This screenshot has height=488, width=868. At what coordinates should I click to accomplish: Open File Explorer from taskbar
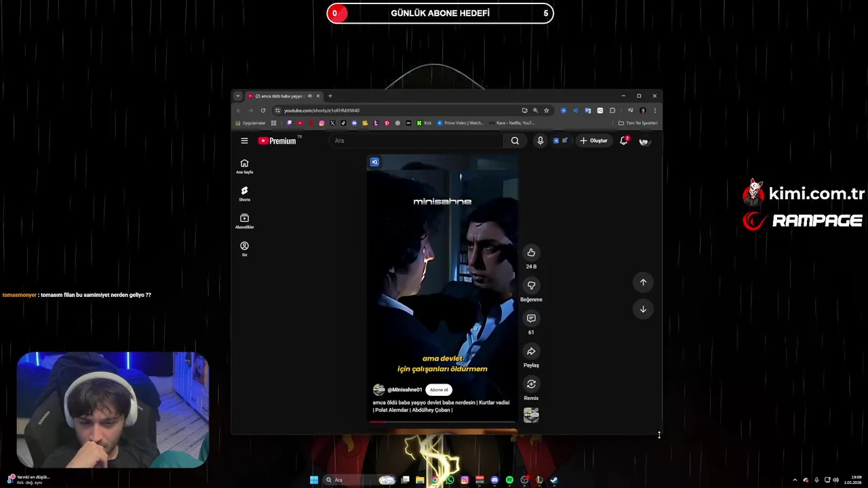point(420,480)
